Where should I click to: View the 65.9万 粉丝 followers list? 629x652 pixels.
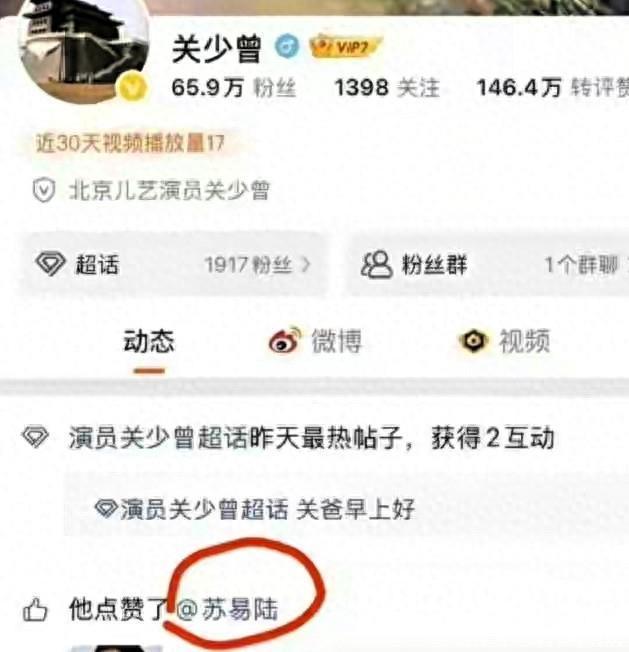tap(234, 88)
